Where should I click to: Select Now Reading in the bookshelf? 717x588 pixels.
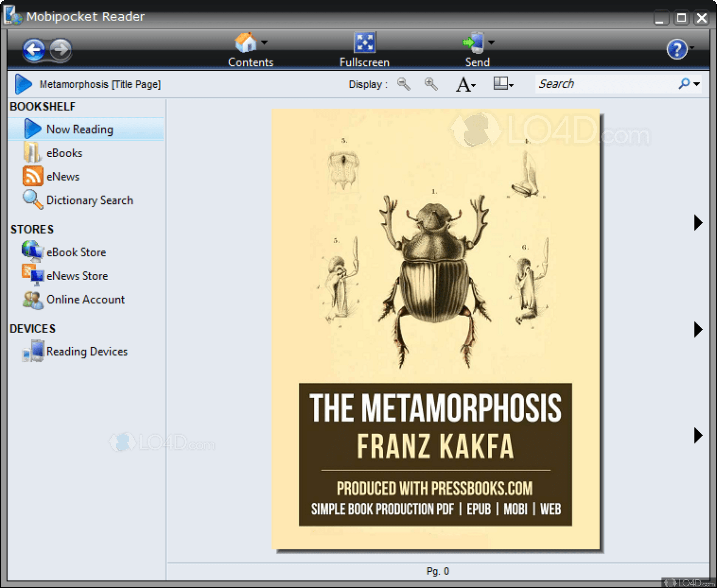pyautogui.click(x=86, y=129)
